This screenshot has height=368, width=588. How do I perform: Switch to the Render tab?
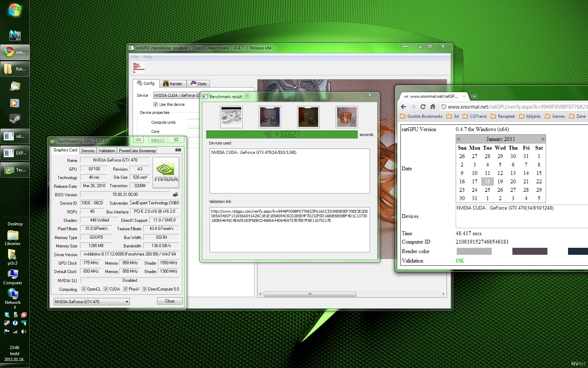point(173,84)
